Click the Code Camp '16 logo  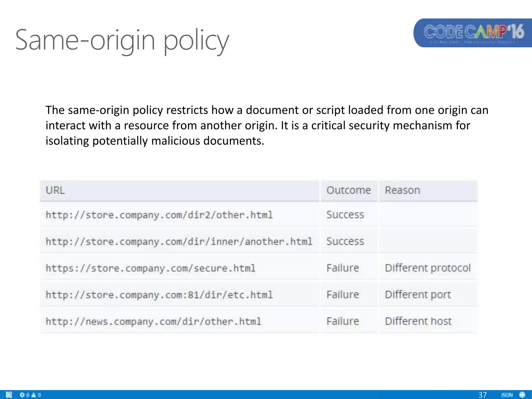[473, 33]
